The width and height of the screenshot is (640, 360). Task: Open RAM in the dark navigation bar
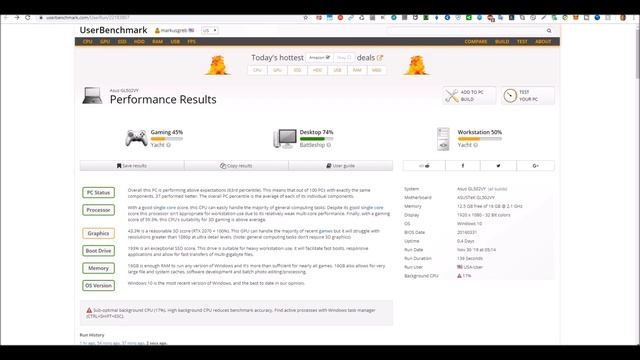[x=158, y=42]
